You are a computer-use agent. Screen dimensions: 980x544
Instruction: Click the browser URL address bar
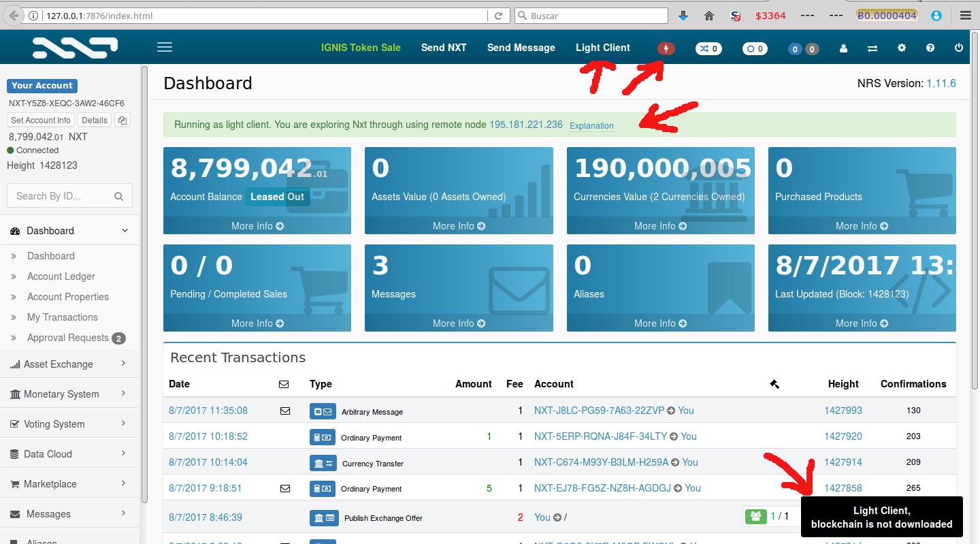[x=265, y=16]
